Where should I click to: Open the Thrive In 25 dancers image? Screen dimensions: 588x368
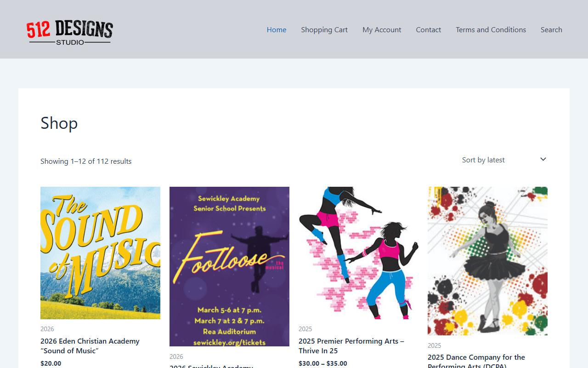(x=358, y=253)
